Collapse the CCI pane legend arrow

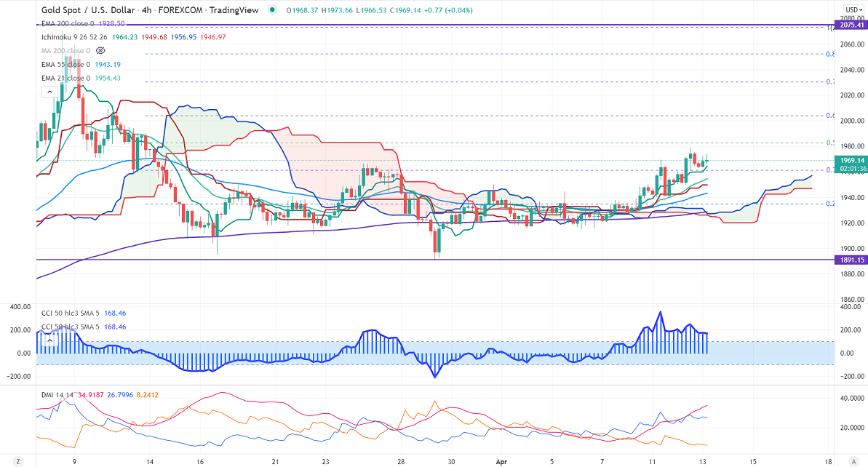(x=49, y=340)
